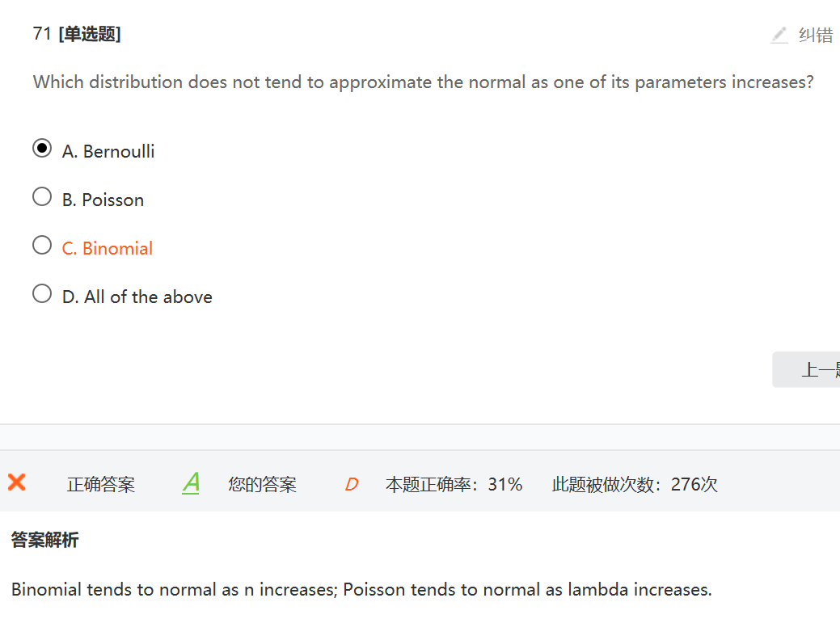The width and height of the screenshot is (840, 619).
Task: Click the pencil icon beside 纠错
Action: pos(779,35)
